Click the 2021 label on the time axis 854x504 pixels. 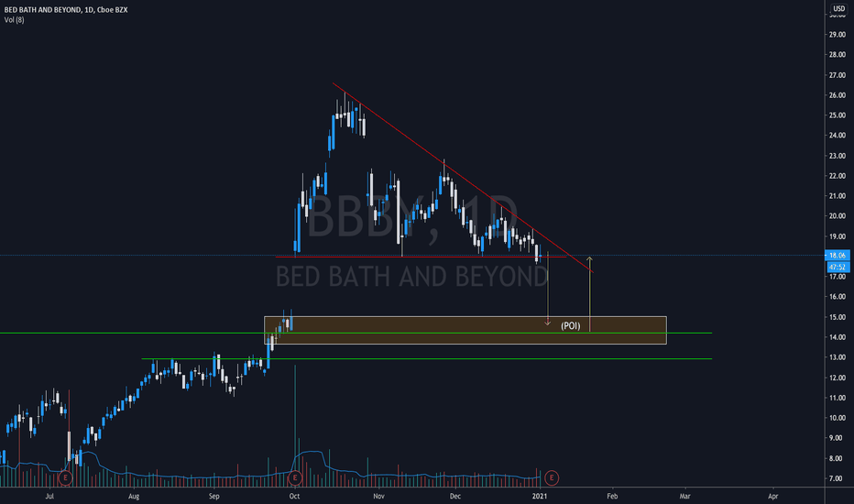click(x=539, y=496)
